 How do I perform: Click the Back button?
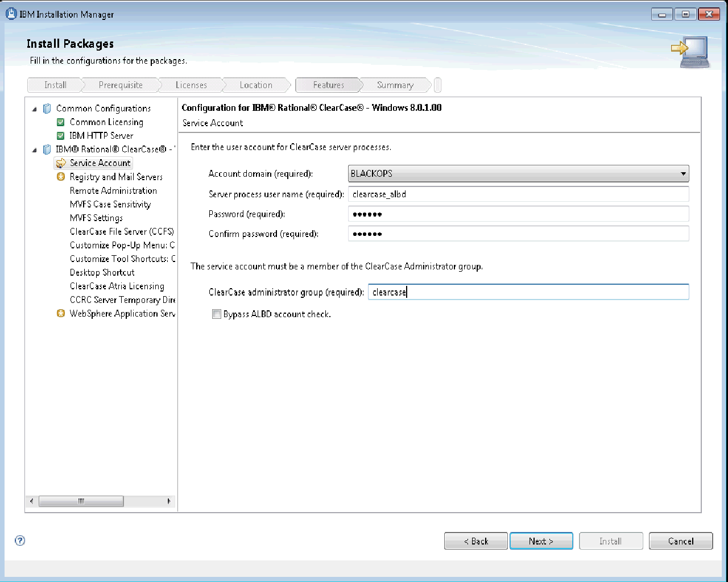[475, 541]
